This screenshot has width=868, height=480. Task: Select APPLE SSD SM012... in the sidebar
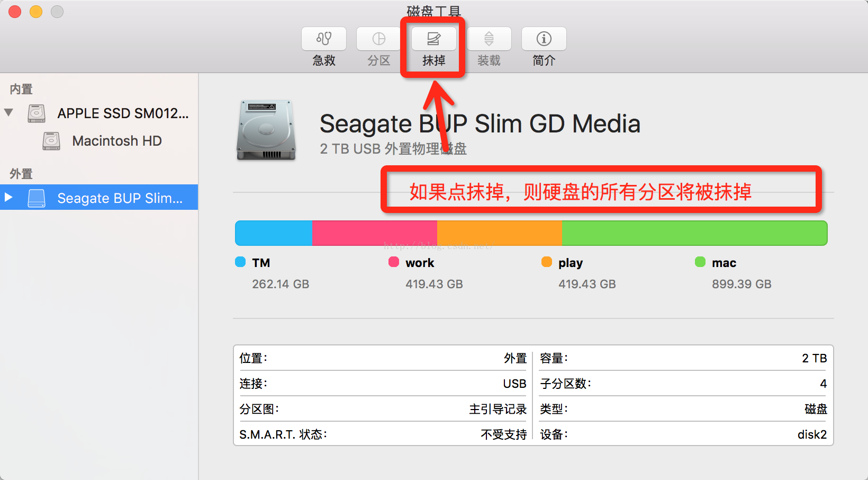(123, 113)
